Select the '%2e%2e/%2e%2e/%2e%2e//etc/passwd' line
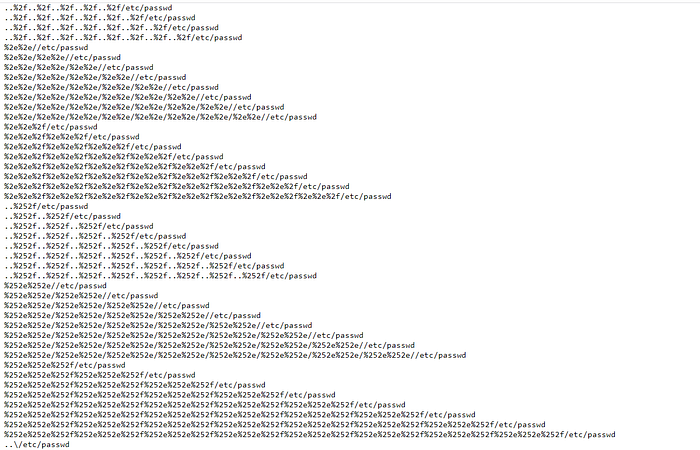Viewport: 700px width, 450px height. pos(79,67)
